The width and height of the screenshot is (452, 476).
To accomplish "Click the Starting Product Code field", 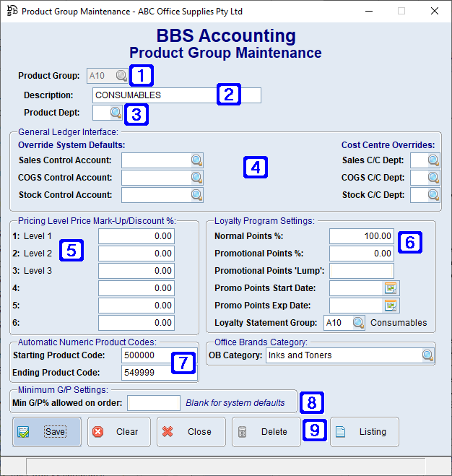I will point(160,355).
